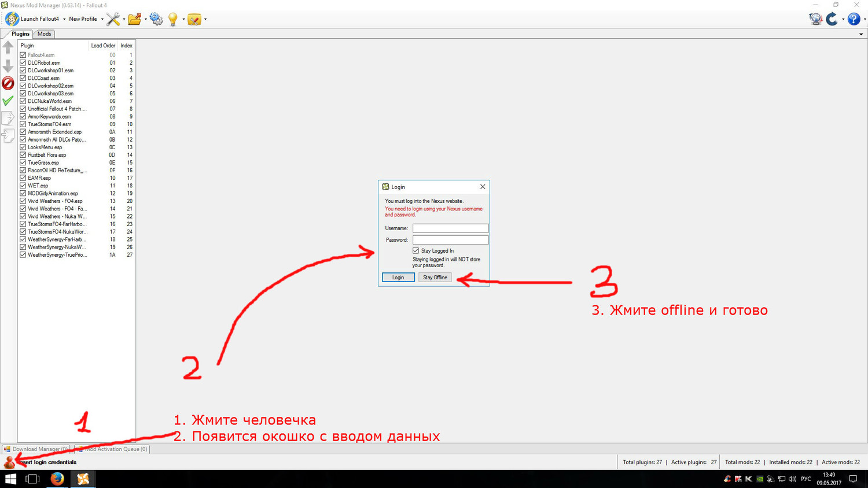
Task: Open Task View on the taskbar
Action: click(32, 479)
